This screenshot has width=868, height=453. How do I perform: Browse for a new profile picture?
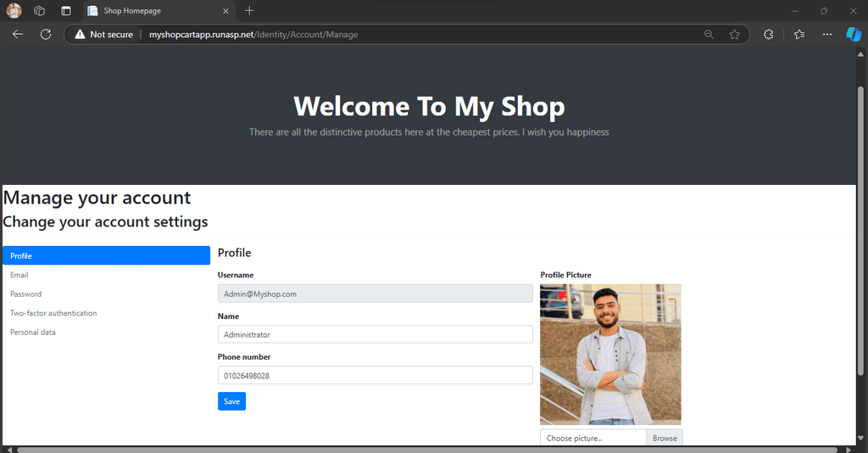click(665, 438)
